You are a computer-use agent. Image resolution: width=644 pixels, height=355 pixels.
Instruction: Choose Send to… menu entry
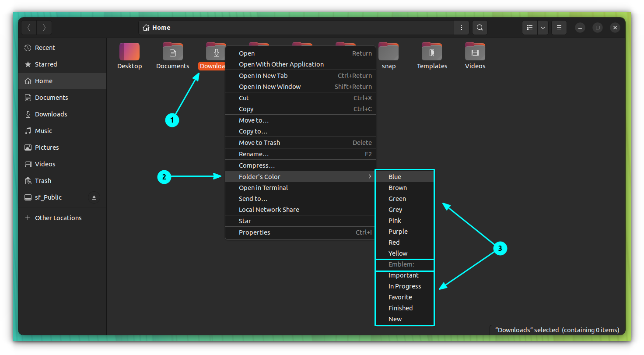(301, 199)
